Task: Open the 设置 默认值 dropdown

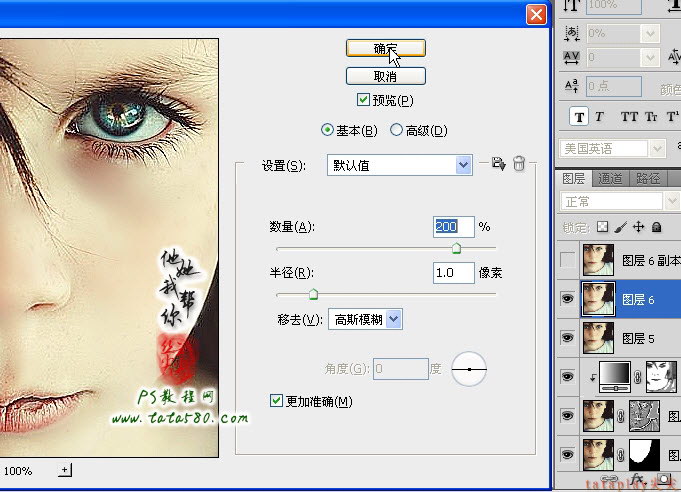Action: pos(400,165)
